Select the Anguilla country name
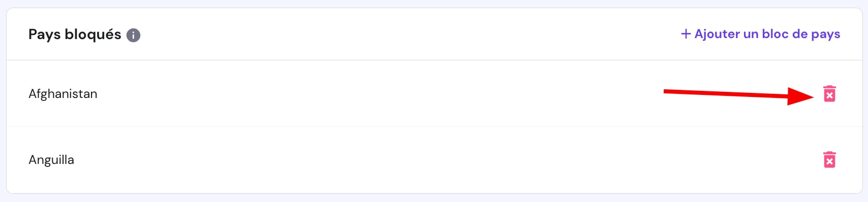 (51, 160)
